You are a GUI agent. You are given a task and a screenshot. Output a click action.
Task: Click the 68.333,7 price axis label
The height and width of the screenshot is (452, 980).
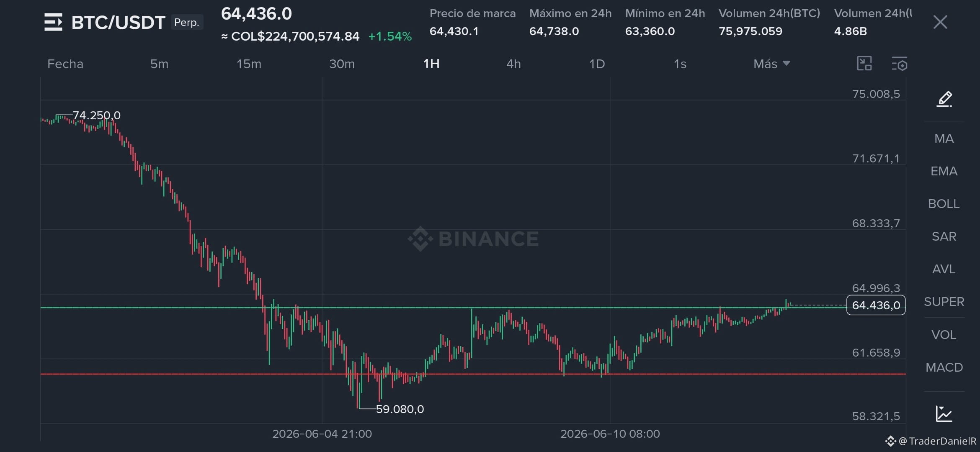(876, 223)
